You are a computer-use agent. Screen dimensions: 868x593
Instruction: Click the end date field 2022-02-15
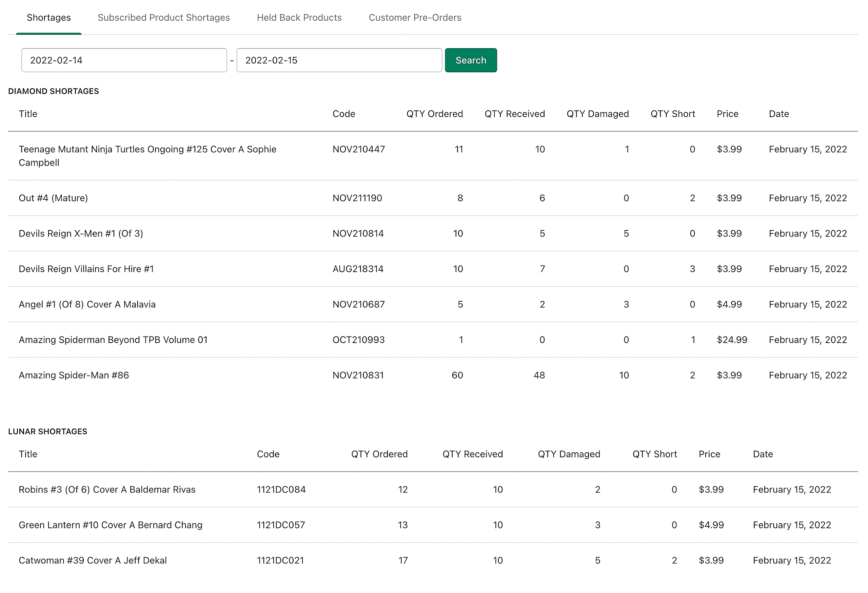(x=339, y=60)
